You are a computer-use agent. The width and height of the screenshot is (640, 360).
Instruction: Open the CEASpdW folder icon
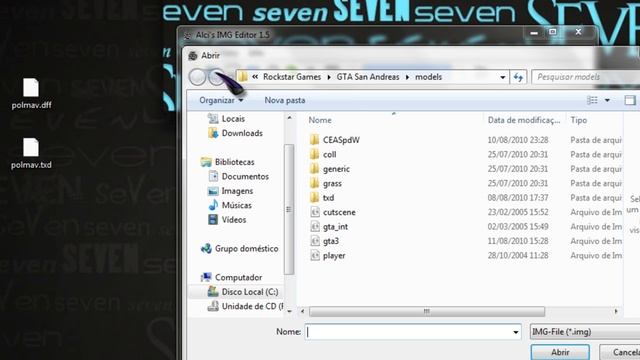pyautogui.click(x=314, y=140)
